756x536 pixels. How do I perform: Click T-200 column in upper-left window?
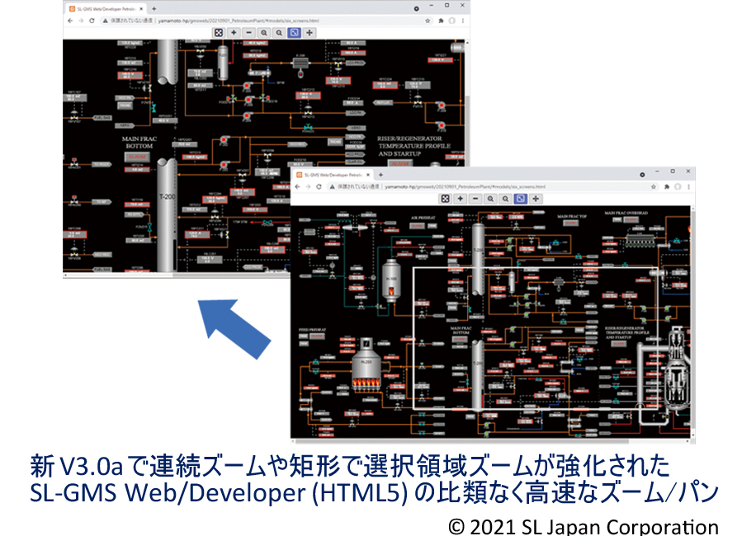click(x=168, y=214)
